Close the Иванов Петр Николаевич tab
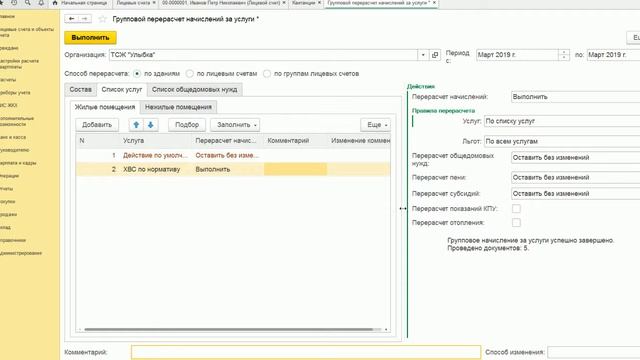The width and height of the screenshot is (640, 360). pos(284,3)
